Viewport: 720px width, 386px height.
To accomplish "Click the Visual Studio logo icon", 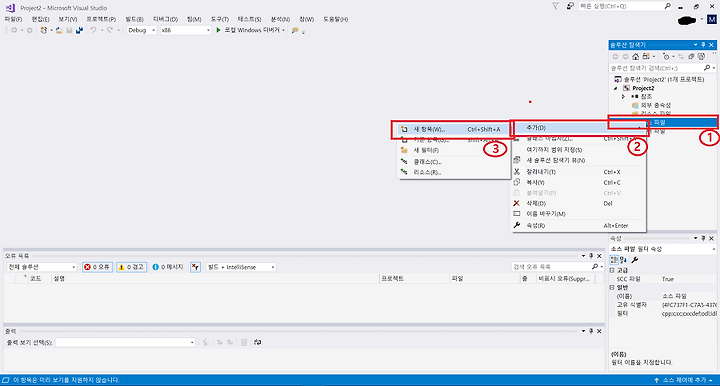I will click(10, 8).
